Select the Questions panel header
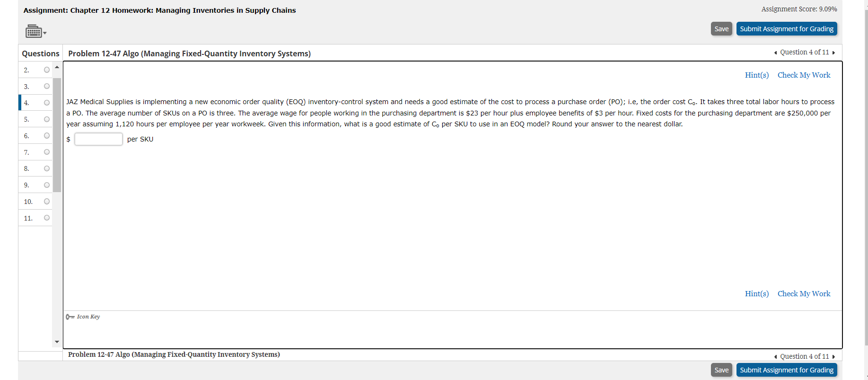 tap(40, 53)
